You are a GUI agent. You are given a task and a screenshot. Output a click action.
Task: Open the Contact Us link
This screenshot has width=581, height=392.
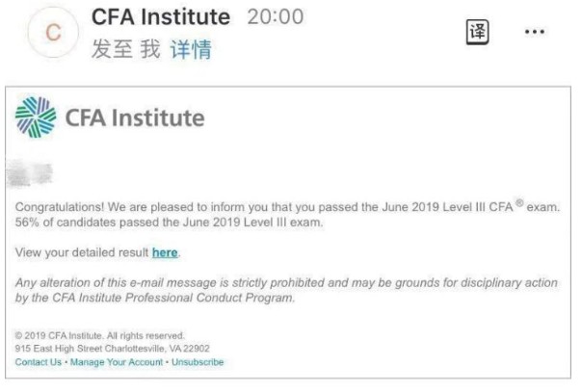pos(39,362)
